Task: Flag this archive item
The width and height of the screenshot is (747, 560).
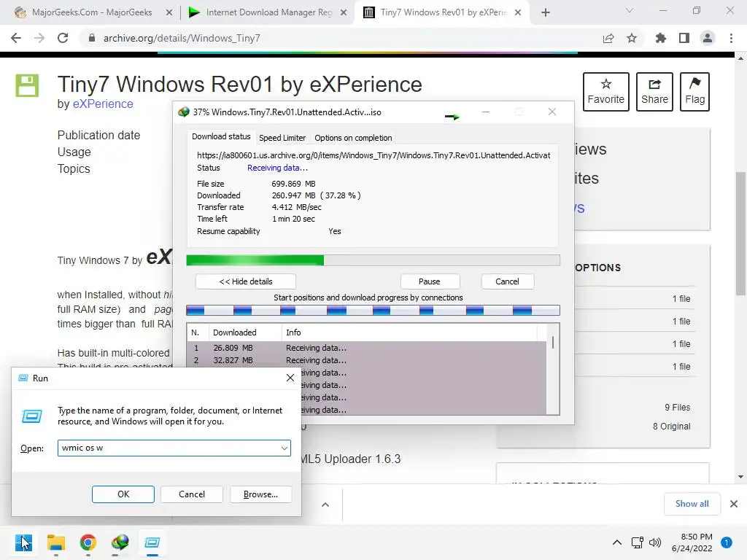Action: pyautogui.click(x=694, y=92)
